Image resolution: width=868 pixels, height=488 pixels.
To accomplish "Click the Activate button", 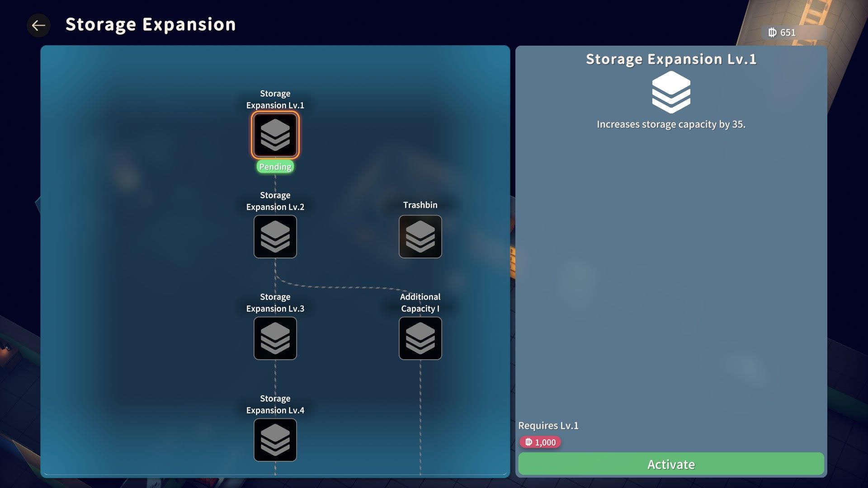I will [671, 464].
